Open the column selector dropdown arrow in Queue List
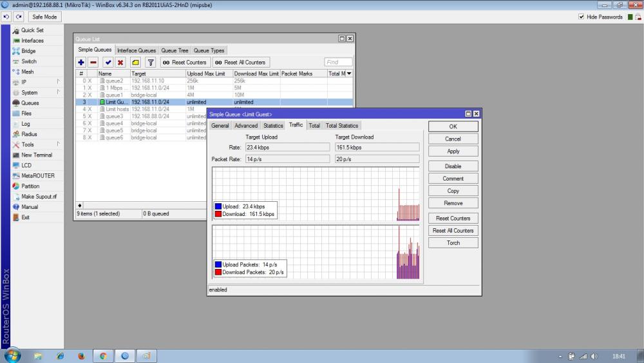This screenshot has height=363, width=644. click(x=349, y=74)
